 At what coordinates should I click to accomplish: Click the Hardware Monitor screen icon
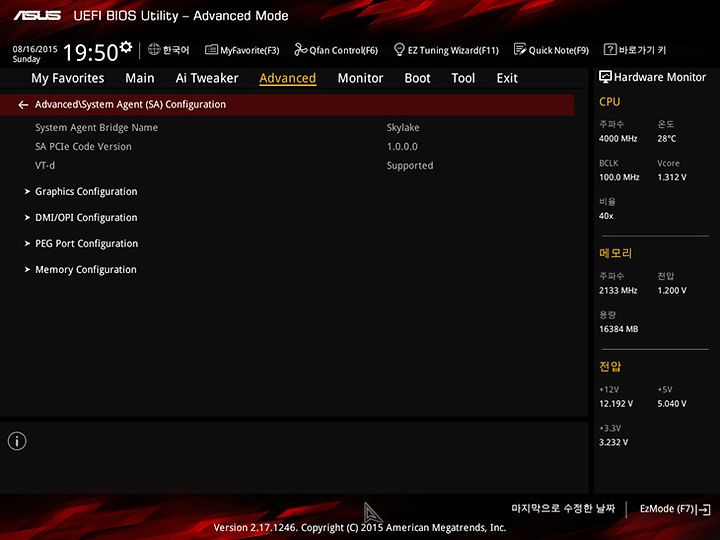coord(605,77)
